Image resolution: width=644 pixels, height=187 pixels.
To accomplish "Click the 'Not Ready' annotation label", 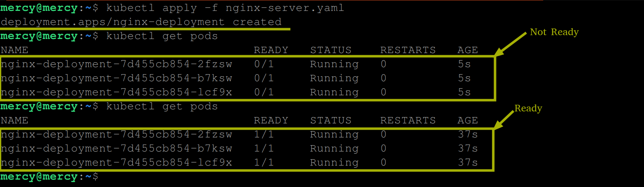I will pos(554,32).
